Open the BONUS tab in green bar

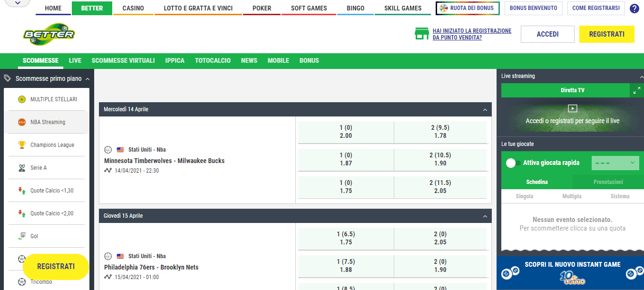click(x=309, y=61)
